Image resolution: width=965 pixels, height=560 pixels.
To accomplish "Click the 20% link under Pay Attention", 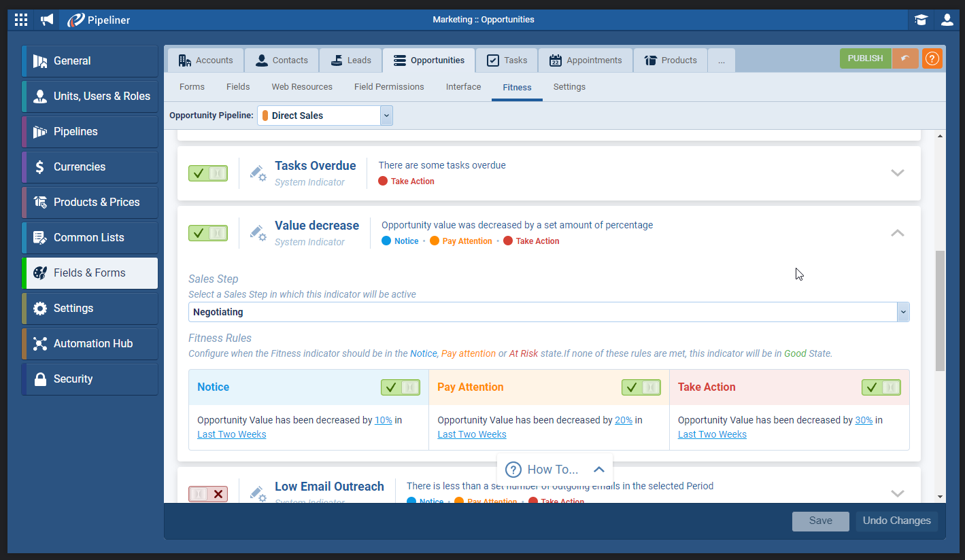I will point(623,420).
